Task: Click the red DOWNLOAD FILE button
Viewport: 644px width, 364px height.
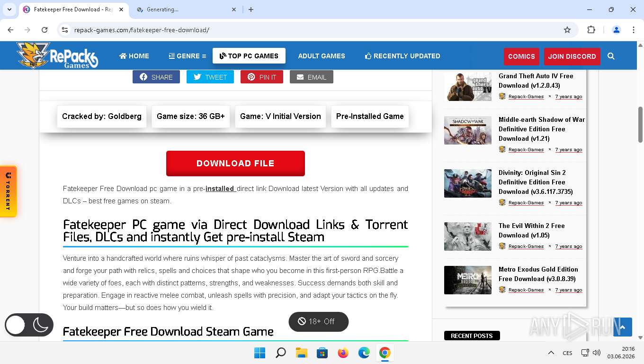Action: point(235,164)
